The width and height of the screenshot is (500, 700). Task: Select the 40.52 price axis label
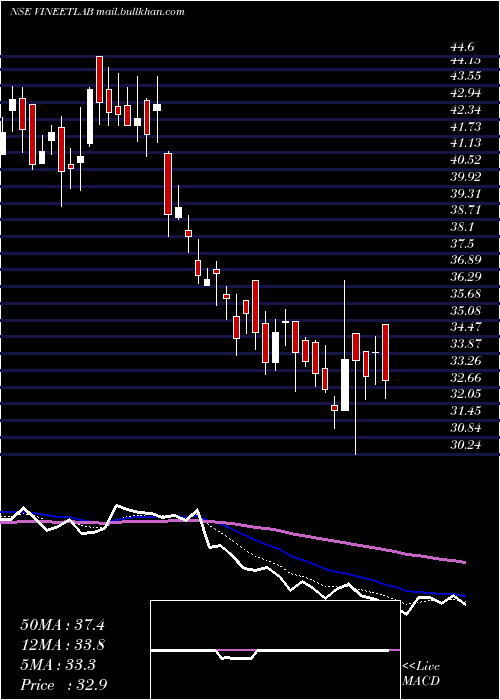466,160
